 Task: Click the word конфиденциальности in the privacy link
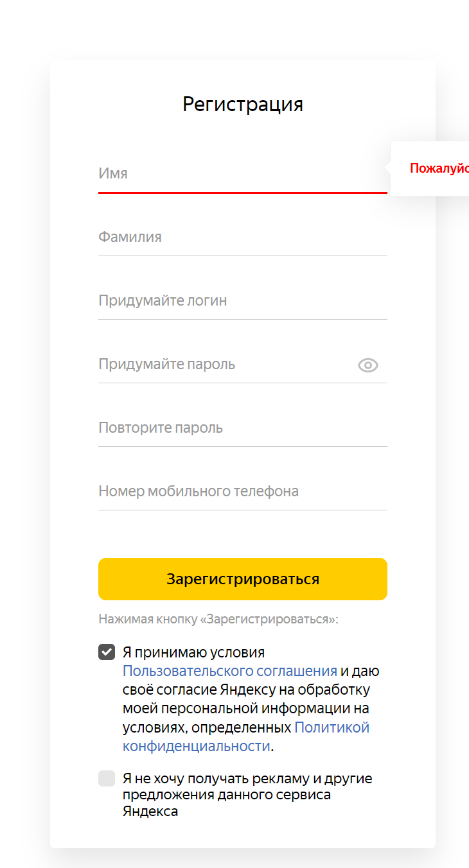coord(196,746)
